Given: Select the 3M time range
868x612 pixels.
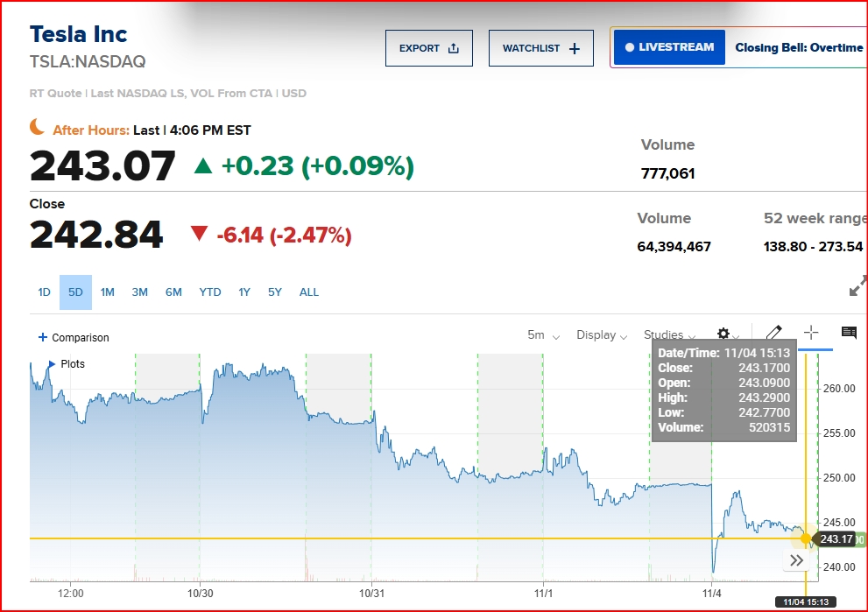Looking at the screenshot, I should pyautogui.click(x=139, y=292).
